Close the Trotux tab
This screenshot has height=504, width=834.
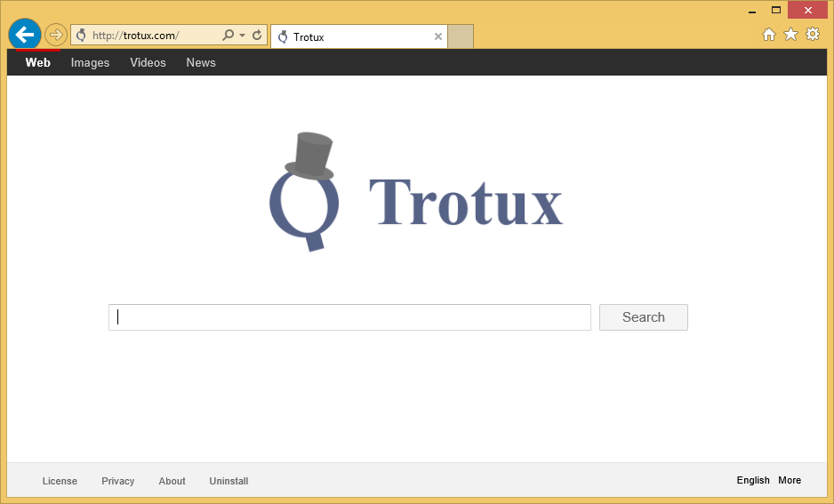coord(437,36)
